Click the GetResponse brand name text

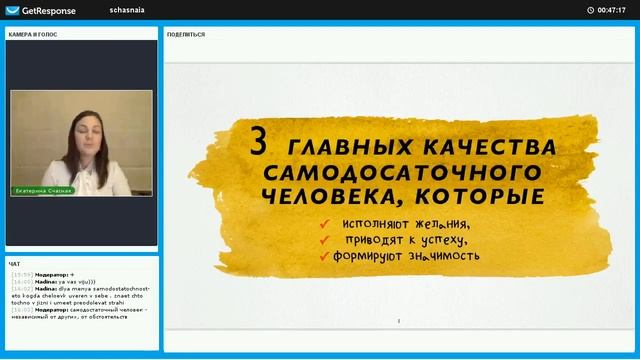point(49,11)
